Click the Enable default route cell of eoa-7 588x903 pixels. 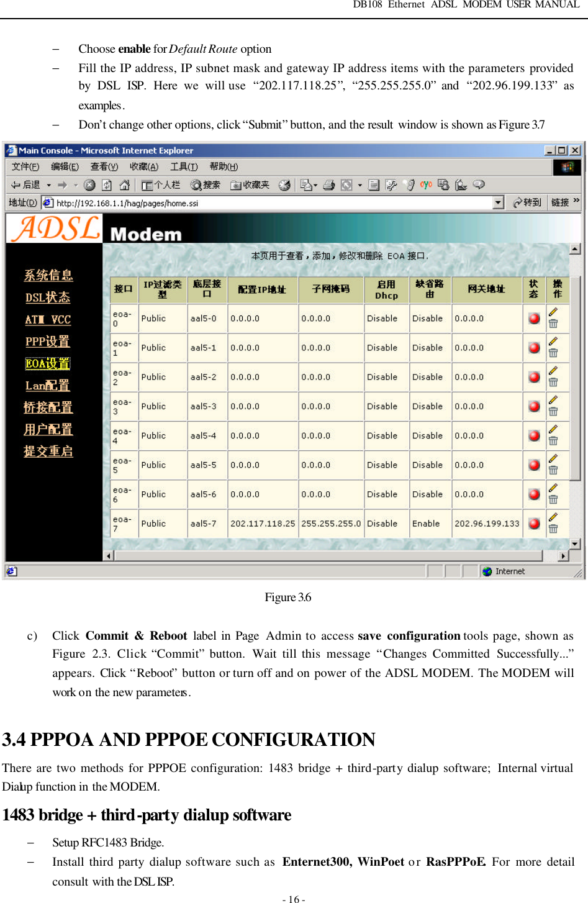click(430, 524)
